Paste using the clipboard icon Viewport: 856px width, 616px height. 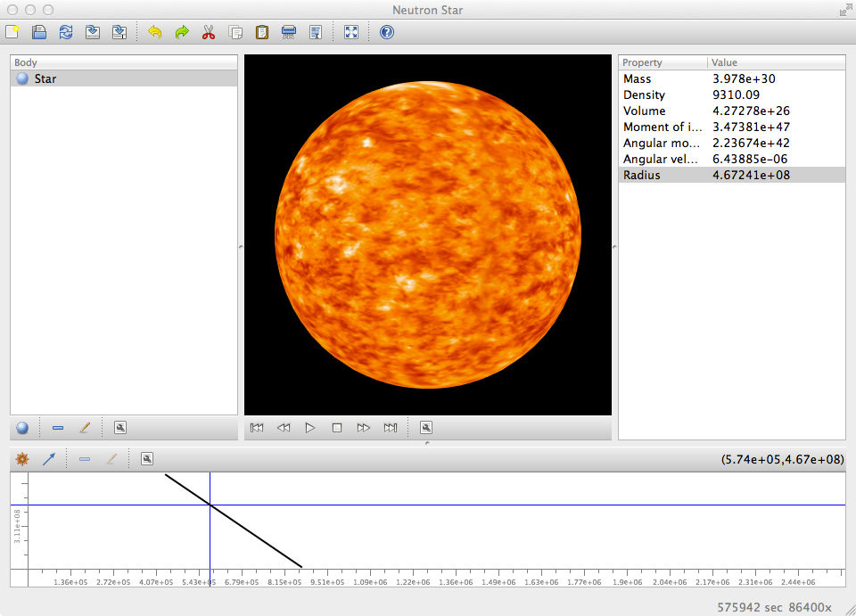point(262,32)
